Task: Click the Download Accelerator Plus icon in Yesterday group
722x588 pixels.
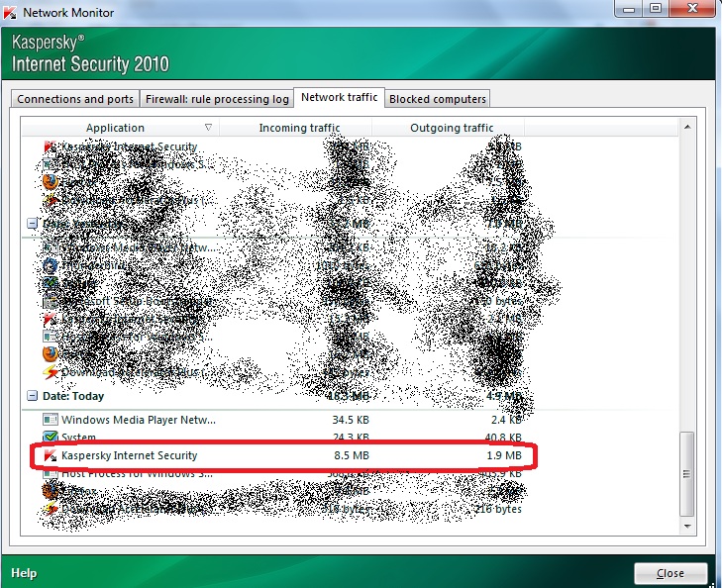Action: click(51, 372)
